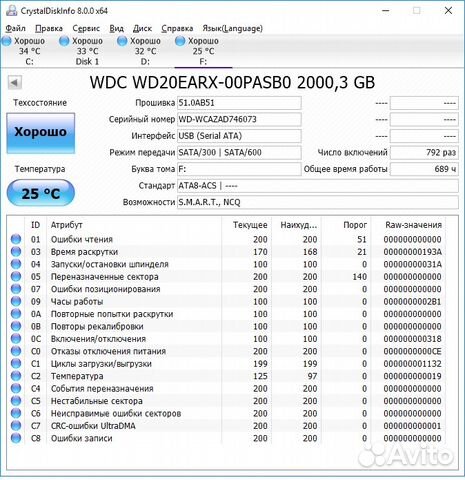465x480 pixels.
Task: Open the Файл menu
Action: [x=15, y=28]
